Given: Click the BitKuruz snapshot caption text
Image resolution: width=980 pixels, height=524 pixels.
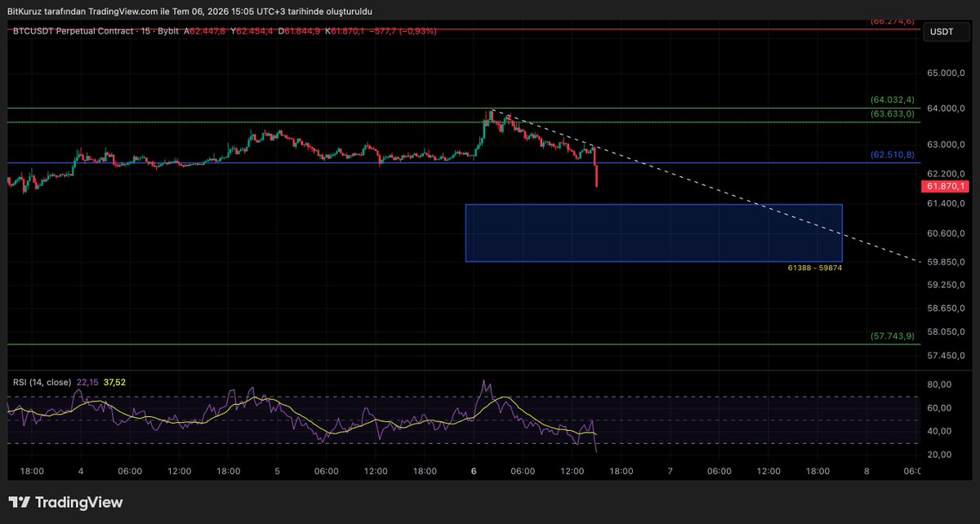Looking at the screenshot, I should [189, 11].
